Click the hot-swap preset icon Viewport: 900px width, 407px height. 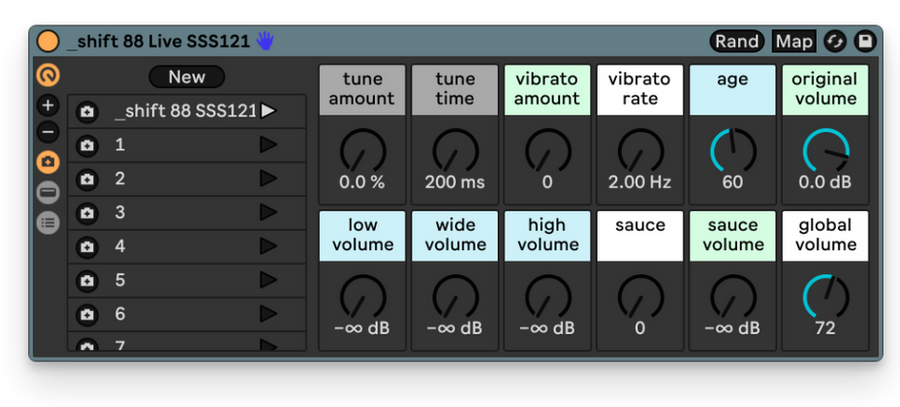(x=835, y=41)
